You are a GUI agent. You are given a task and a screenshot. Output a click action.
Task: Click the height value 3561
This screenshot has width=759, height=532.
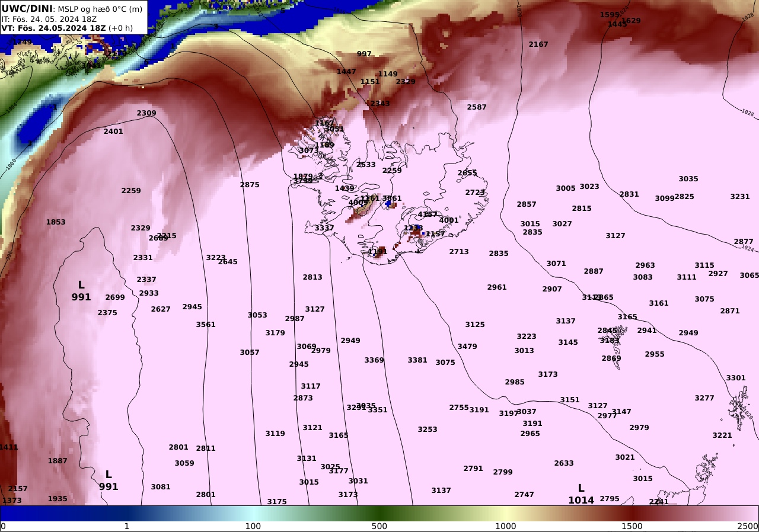point(206,325)
